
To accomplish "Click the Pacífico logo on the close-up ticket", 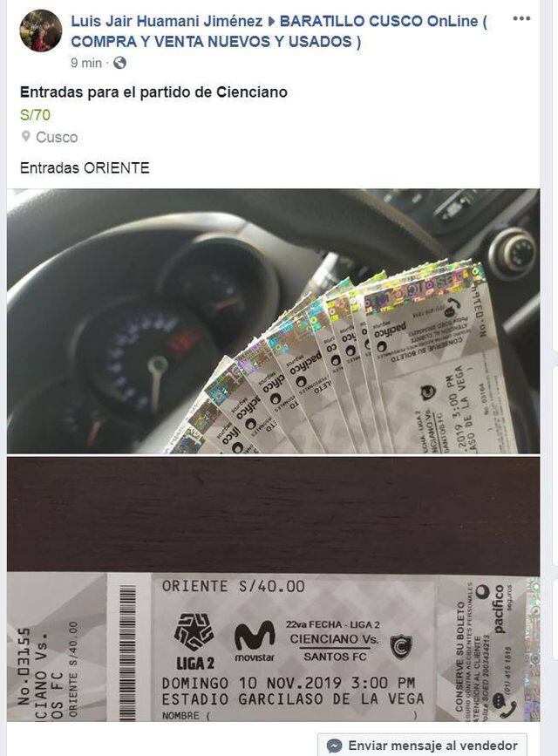I will (495, 609).
